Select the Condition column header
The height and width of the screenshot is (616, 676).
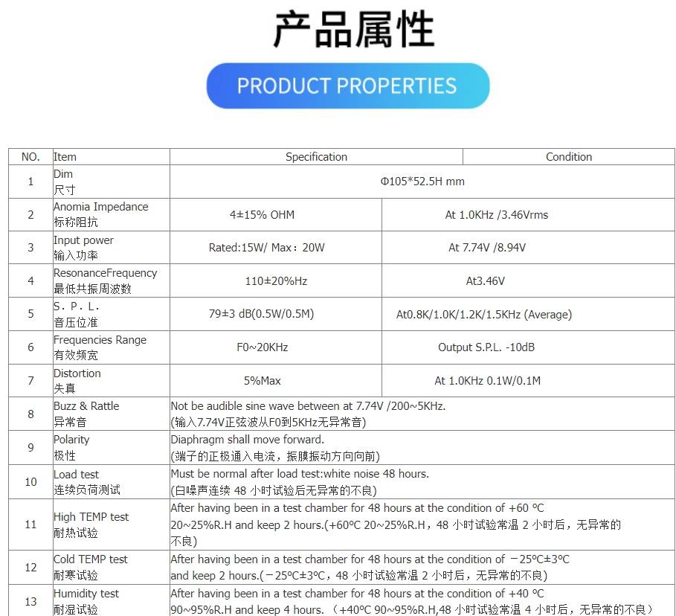(569, 157)
